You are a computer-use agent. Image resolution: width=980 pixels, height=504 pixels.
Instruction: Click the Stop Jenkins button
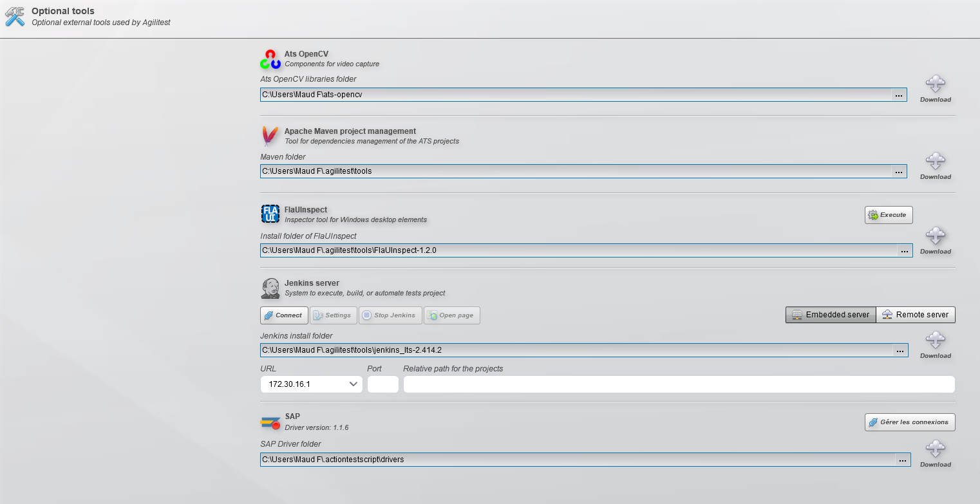pos(390,315)
